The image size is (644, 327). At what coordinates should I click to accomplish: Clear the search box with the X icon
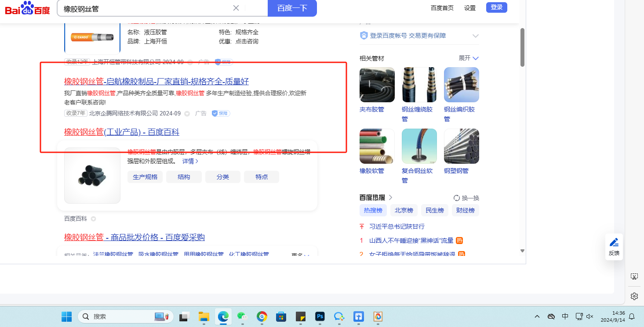pos(236,8)
